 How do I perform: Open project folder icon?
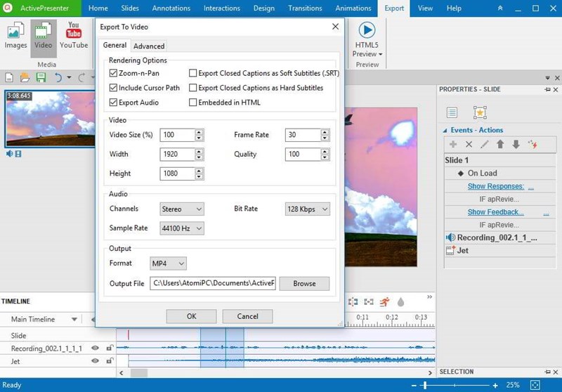click(25, 77)
